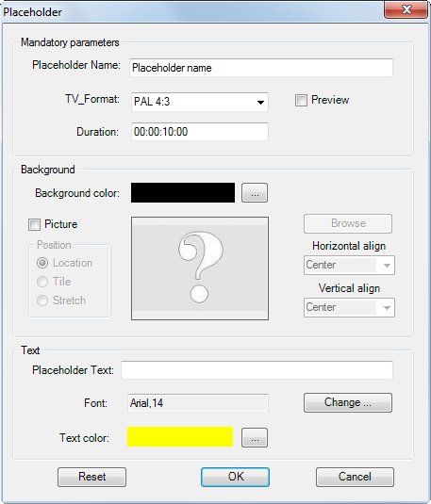Image resolution: width=431 pixels, height=504 pixels.
Task: Select the Tile radio button
Action: click(42, 282)
